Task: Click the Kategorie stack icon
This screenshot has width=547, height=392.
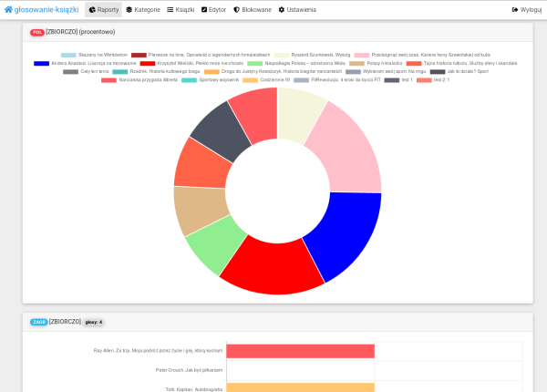Action: 129,9
